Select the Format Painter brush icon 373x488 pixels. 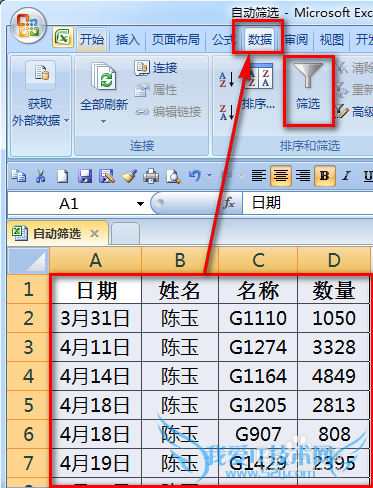coord(129,176)
